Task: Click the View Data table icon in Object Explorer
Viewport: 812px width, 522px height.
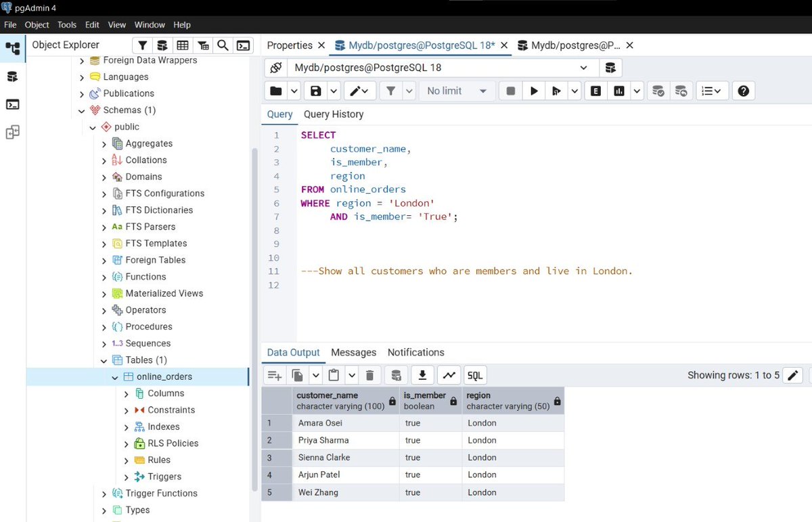Action: [183, 45]
